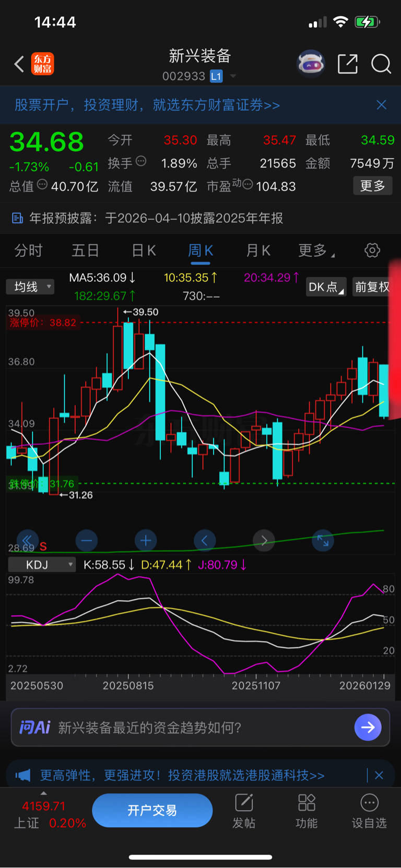Tap the MA10 35.35 value
The width and height of the screenshot is (401, 868).
191,278
